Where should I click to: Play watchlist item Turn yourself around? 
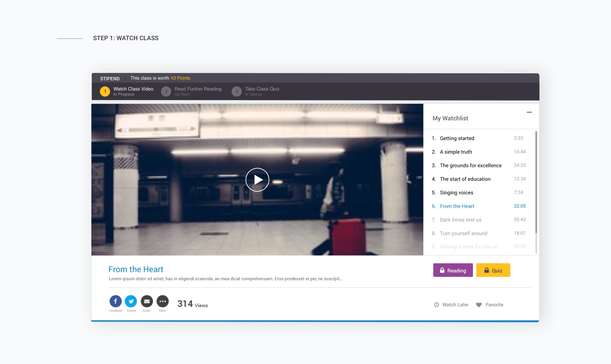click(479, 233)
